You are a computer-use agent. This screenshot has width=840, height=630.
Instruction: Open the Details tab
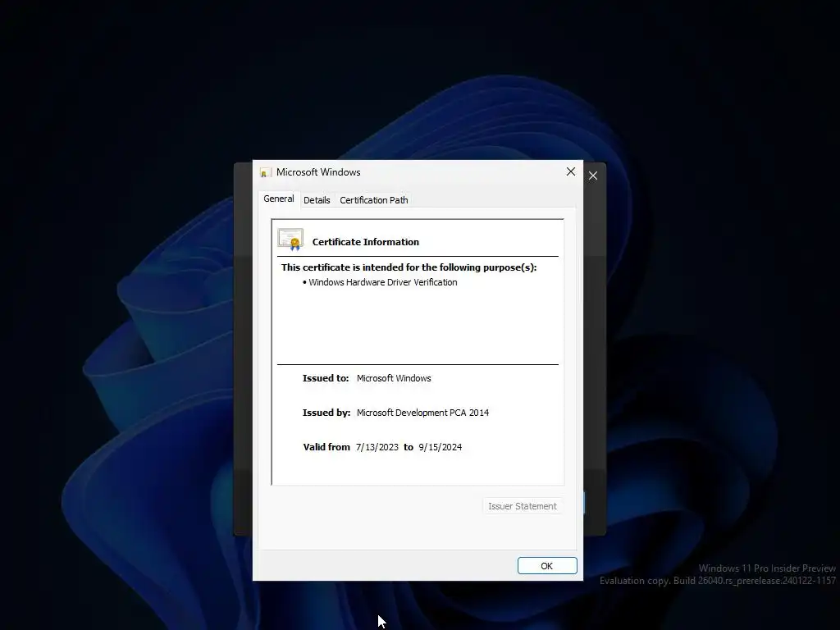coord(317,200)
